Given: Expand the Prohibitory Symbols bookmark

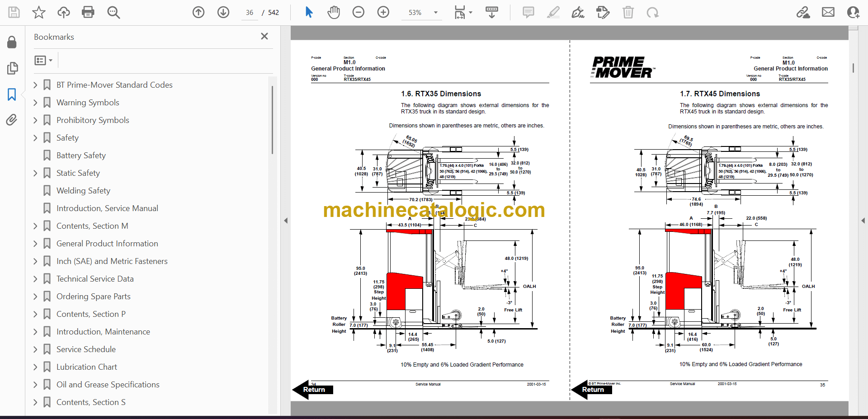Looking at the screenshot, I should click(x=36, y=120).
